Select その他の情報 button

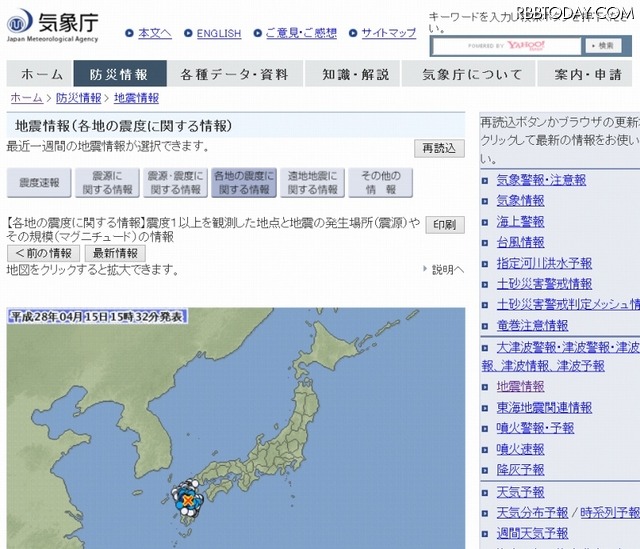click(380, 182)
